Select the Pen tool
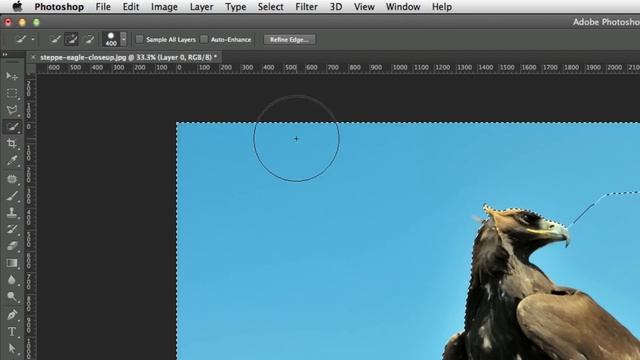 click(12, 315)
